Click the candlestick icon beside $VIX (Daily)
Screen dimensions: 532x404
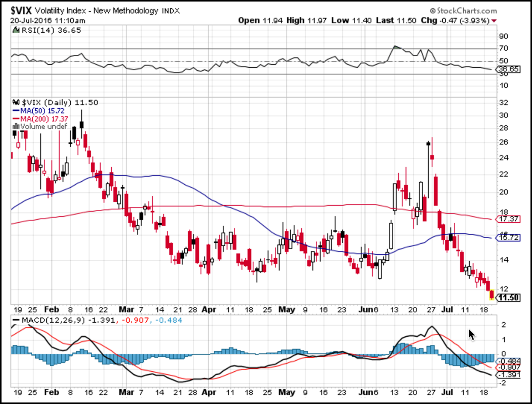(16, 102)
